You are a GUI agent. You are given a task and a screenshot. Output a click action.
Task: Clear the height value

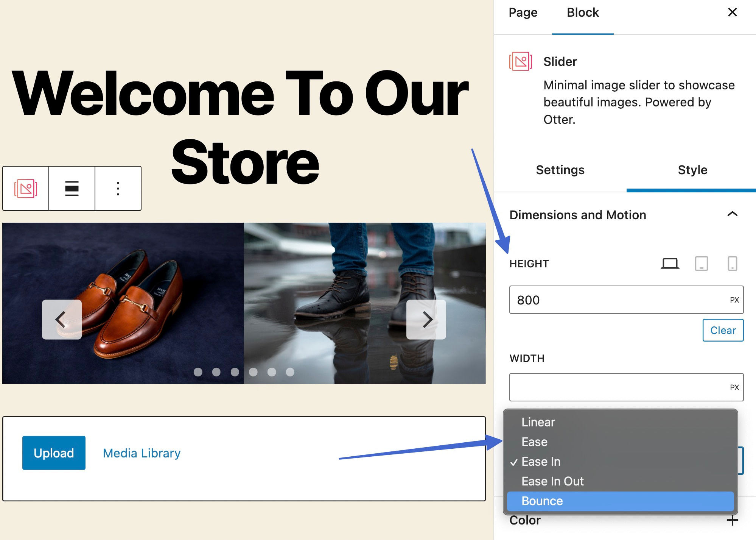pos(723,330)
